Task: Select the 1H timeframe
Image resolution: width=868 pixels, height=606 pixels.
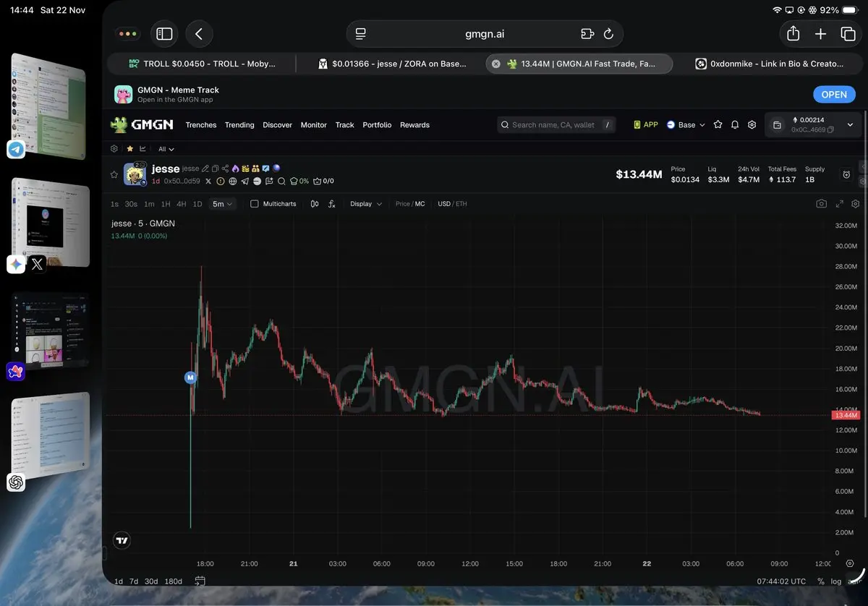Action: point(166,204)
